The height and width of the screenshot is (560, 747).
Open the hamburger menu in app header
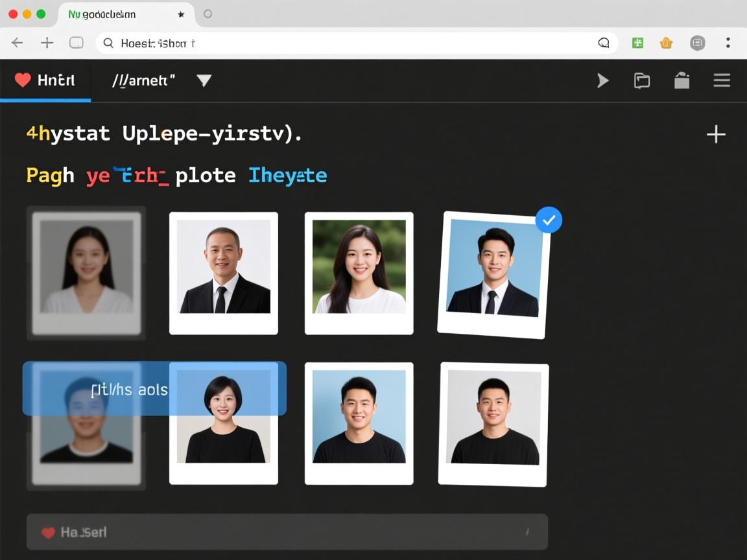pyautogui.click(x=722, y=80)
